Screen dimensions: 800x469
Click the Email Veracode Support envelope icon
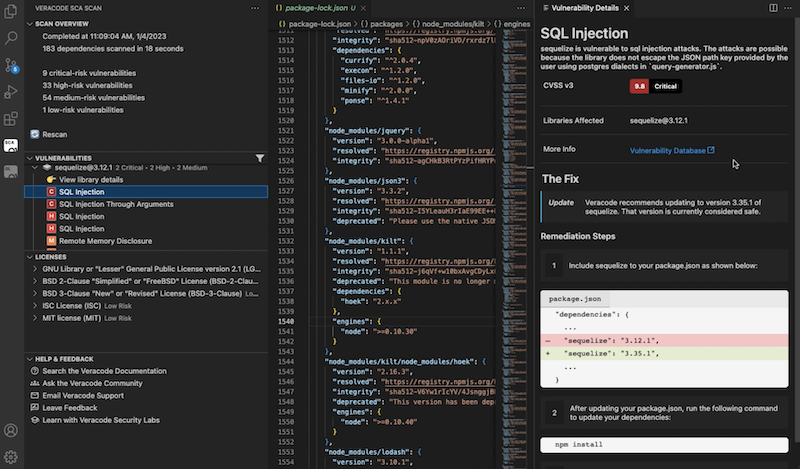pos(35,396)
